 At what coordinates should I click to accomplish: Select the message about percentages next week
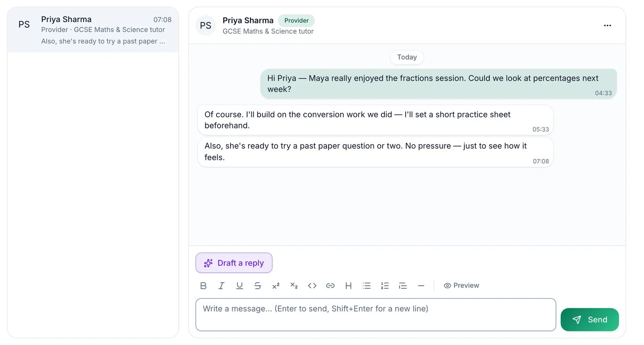(438, 84)
